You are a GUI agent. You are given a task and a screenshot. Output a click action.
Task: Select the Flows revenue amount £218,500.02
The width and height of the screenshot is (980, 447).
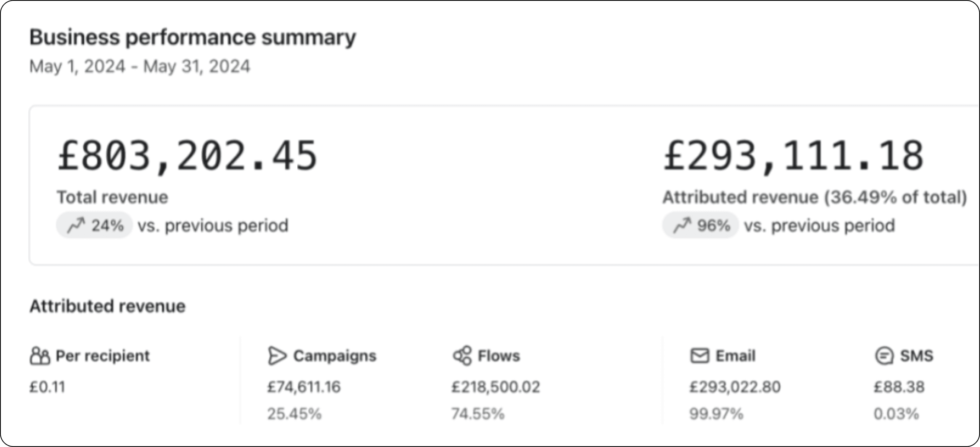pos(496,387)
